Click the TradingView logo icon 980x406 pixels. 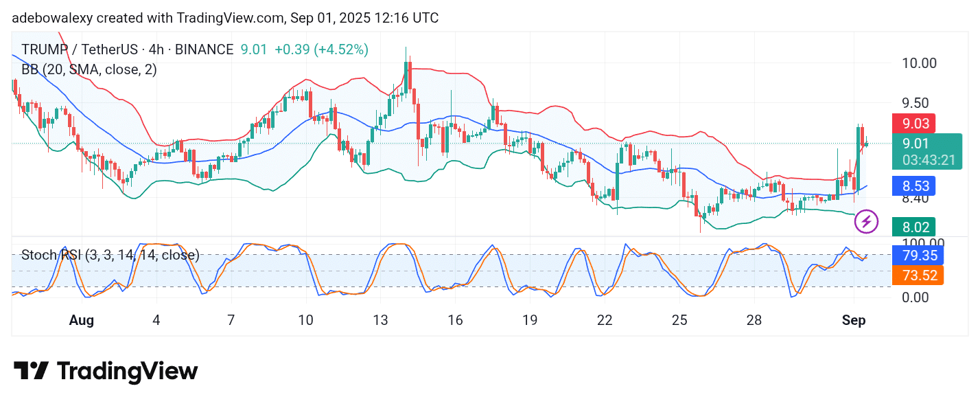[31, 371]
